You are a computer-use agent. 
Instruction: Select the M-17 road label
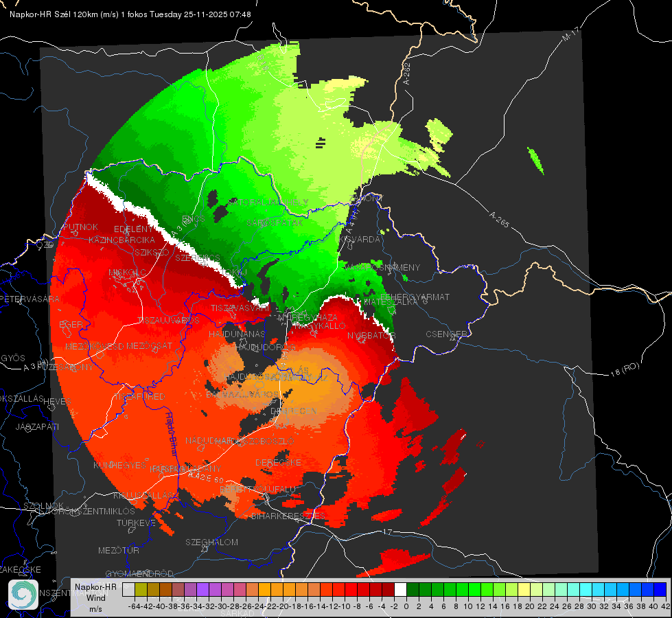click(570, 34)
